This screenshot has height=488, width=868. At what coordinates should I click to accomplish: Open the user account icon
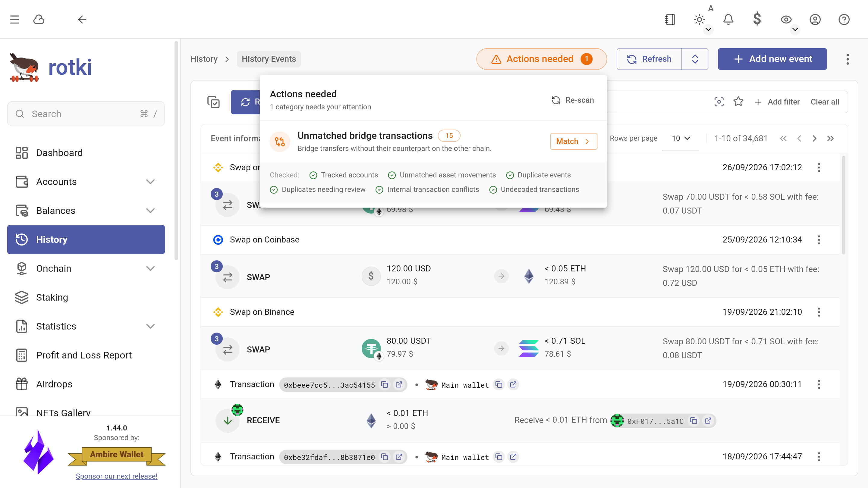click(815, 20)
